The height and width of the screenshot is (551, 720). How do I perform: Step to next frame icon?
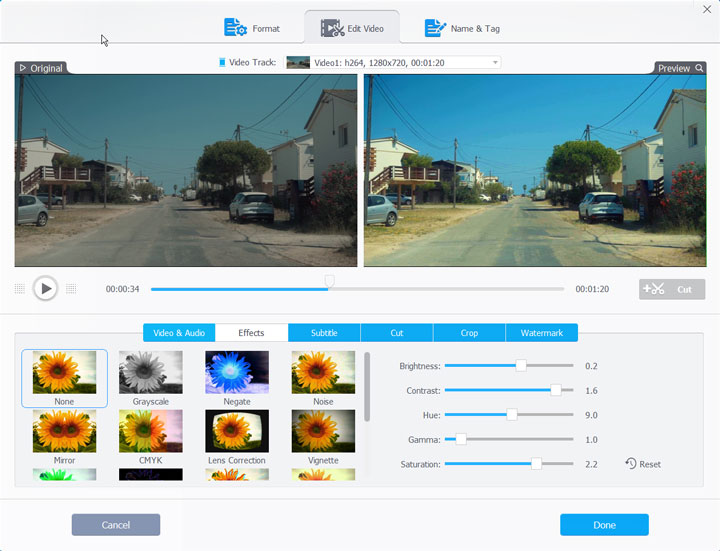click(x=71, y=289)
